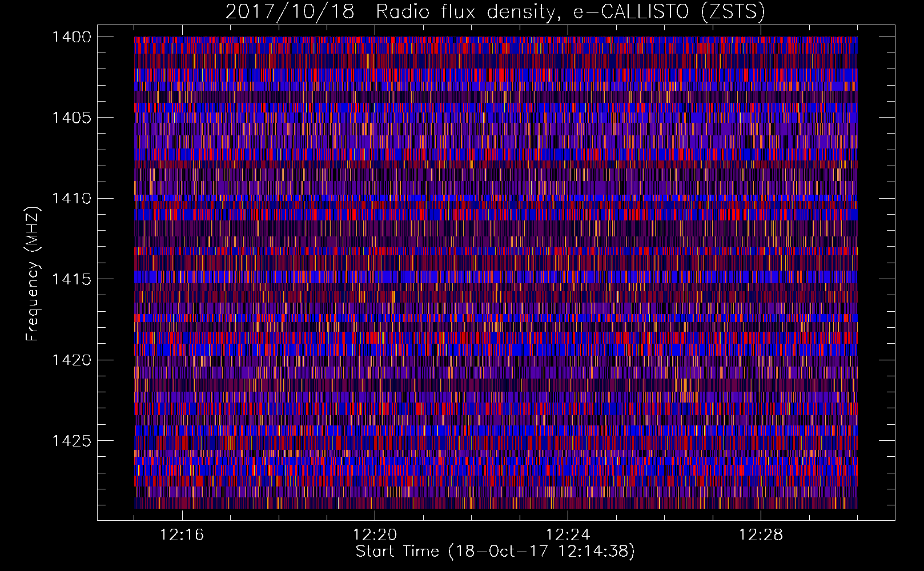The width and height of the screenshot is (924, 571).
Task: Select the '1405' frequency tick label
Action: 71,118
